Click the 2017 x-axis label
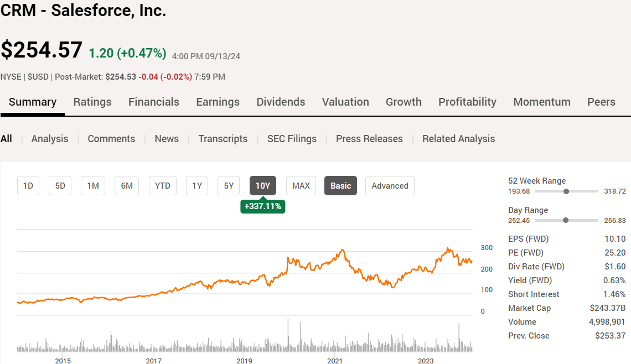Image resolution: width=631 pixels, height=364 pixels. pyautogui.click(x=154, y=361)
